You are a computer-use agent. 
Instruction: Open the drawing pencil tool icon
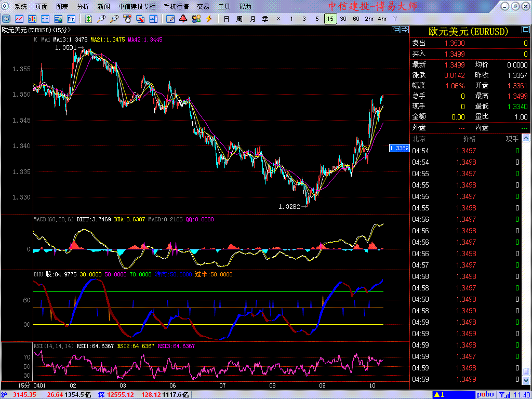coord(170,19)
